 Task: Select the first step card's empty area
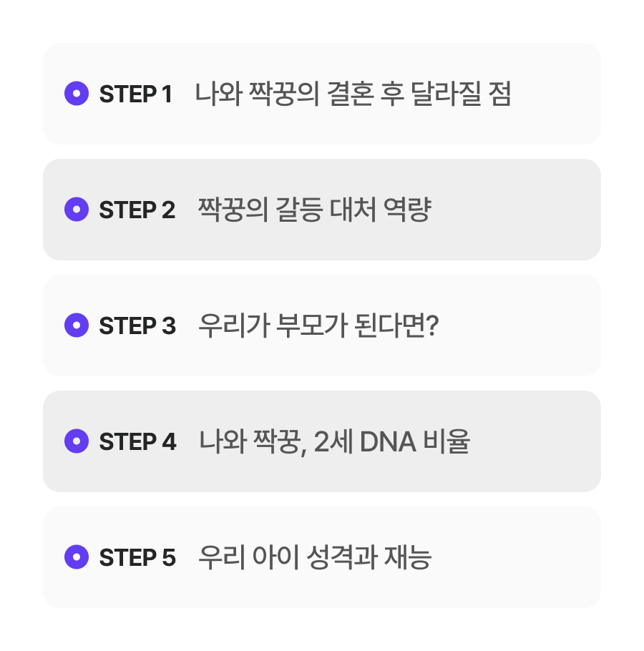(557, 94)
